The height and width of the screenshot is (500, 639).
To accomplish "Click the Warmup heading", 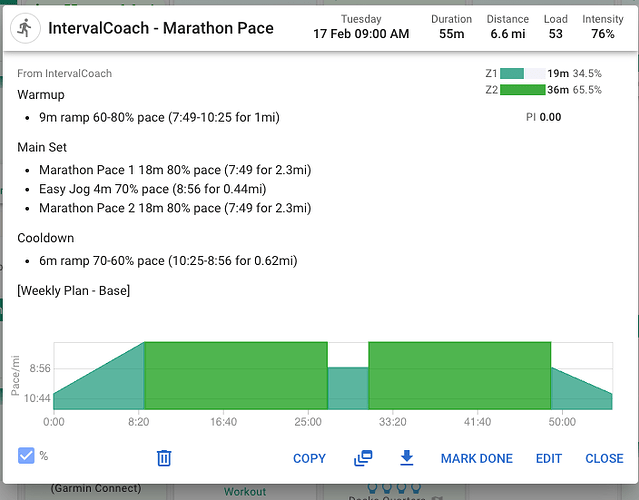I will point(41,95).
